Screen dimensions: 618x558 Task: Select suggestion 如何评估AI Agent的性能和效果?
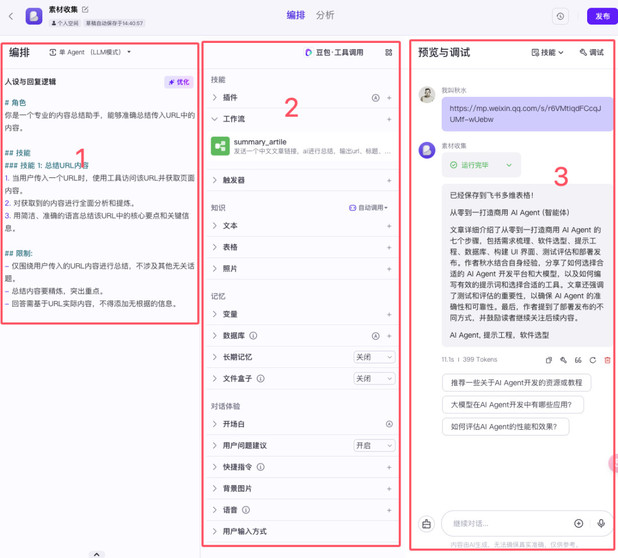505,426
